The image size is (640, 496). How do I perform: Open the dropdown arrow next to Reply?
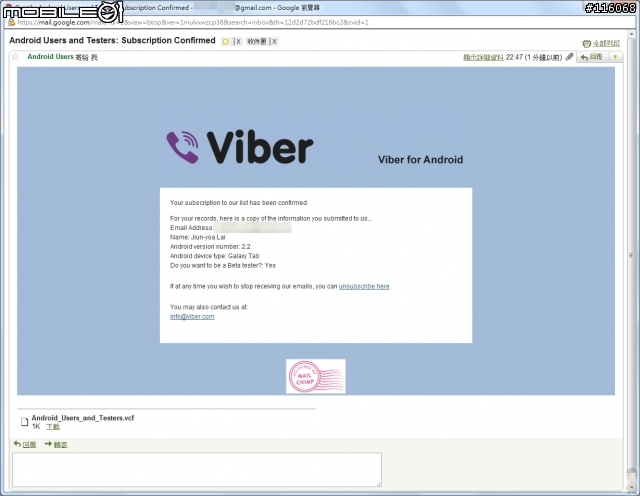point(615,57)
